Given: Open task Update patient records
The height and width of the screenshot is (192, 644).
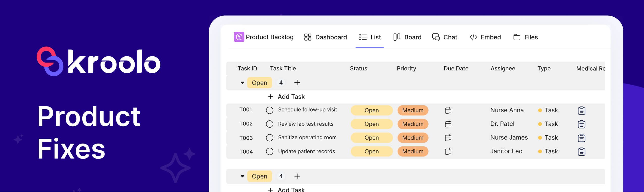Looking at the screenshot, I should pyautogui.click(x=306, y=151).
